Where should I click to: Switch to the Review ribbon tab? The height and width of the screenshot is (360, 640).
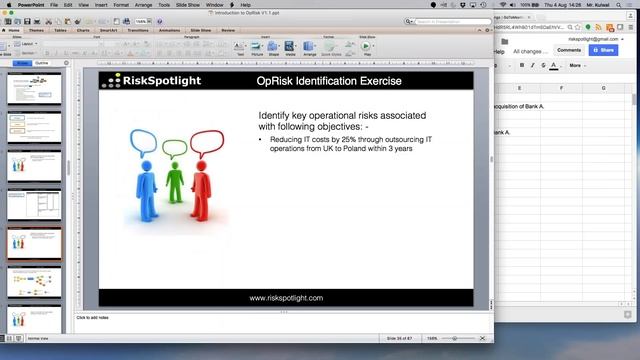coord(228,30)
